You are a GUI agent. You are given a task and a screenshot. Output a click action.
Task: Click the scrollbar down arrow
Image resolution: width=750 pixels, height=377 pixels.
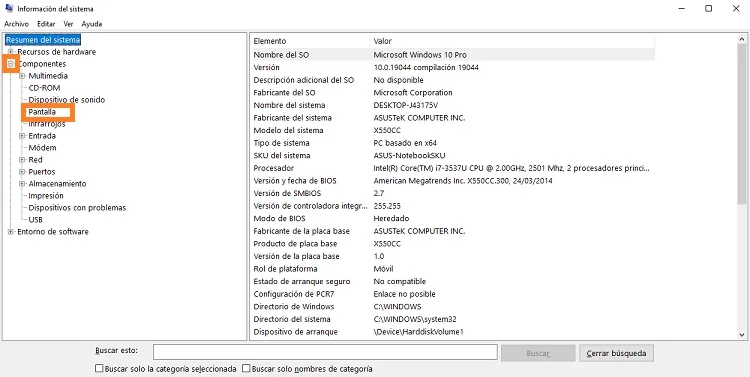tap(742, 335)
